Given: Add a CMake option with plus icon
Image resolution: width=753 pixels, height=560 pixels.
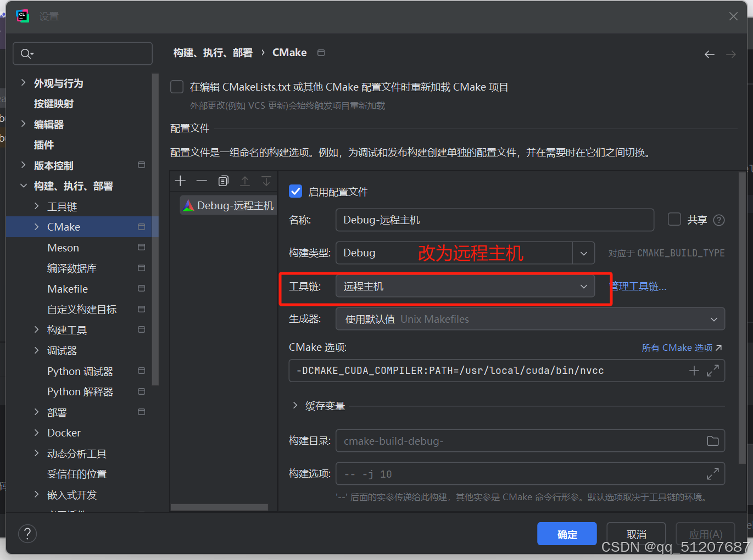Looking at the screenshot, I should [694, 371].
